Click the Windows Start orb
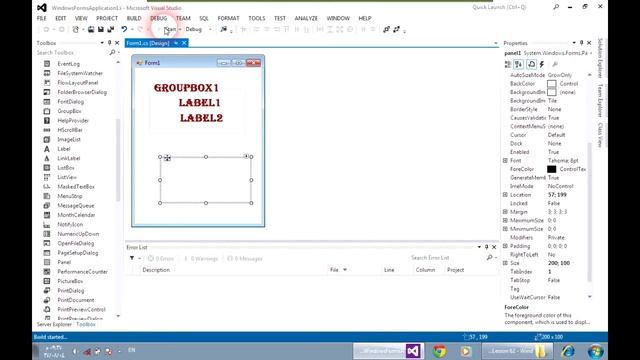 pyautogui.click(x=595, y=351)
